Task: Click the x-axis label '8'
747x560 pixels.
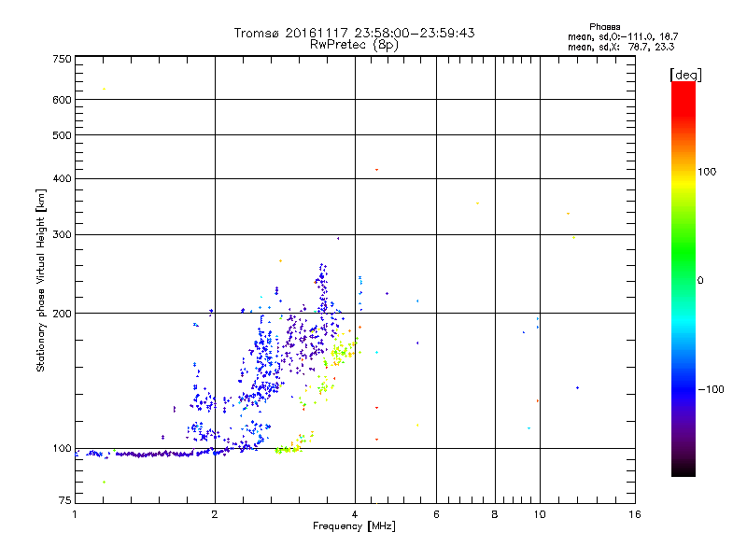Action: tap(495, 514)
